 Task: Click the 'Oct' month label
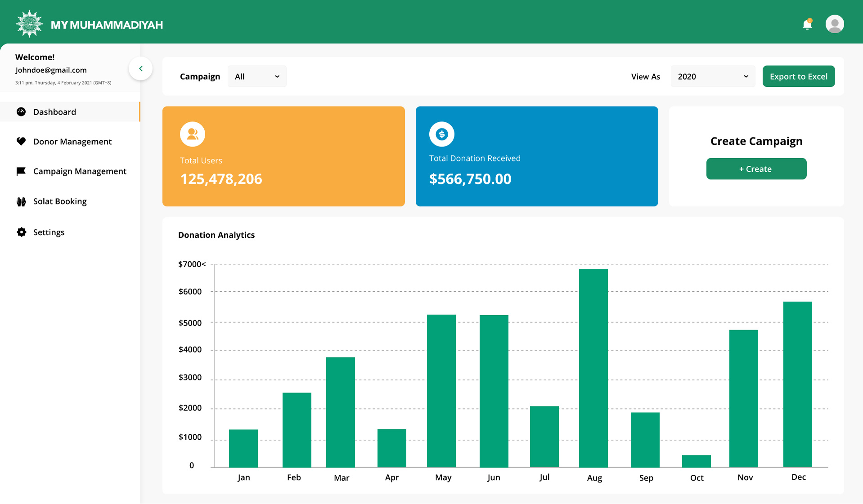[x=697, y=478]
